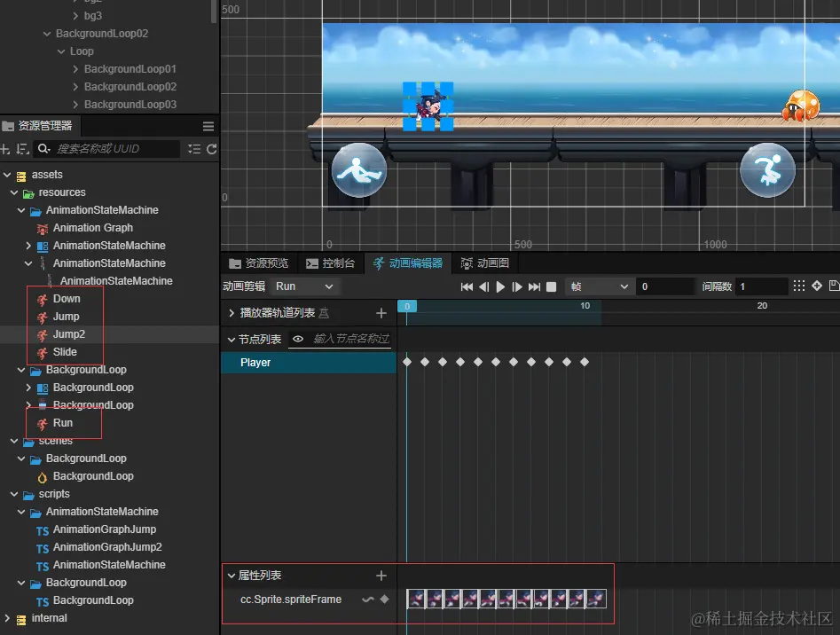Click the timeline playhead marker at frame 0
The image size is (840, 635).
click(x=407, y=306)
